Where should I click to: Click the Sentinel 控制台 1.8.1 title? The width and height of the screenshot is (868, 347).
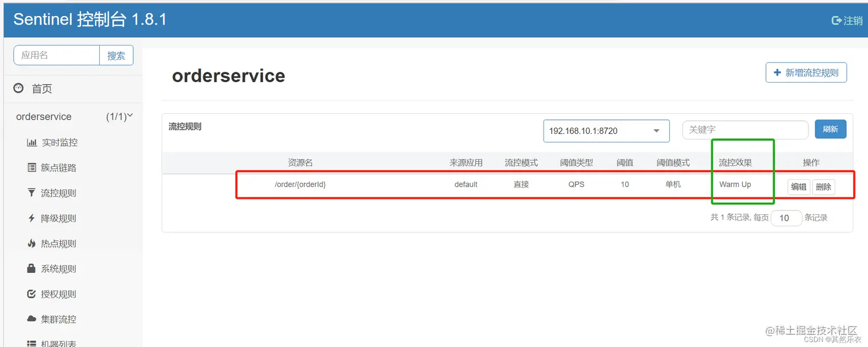[x=90, y=20]
